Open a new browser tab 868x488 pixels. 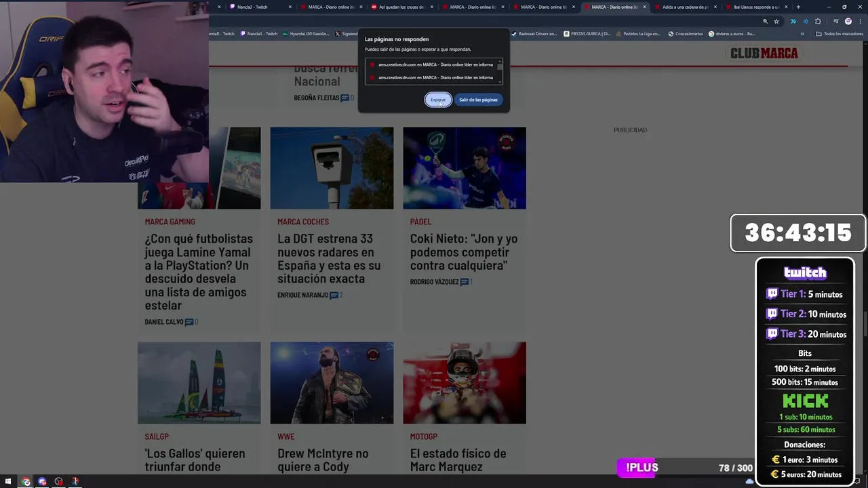point(798,7)
